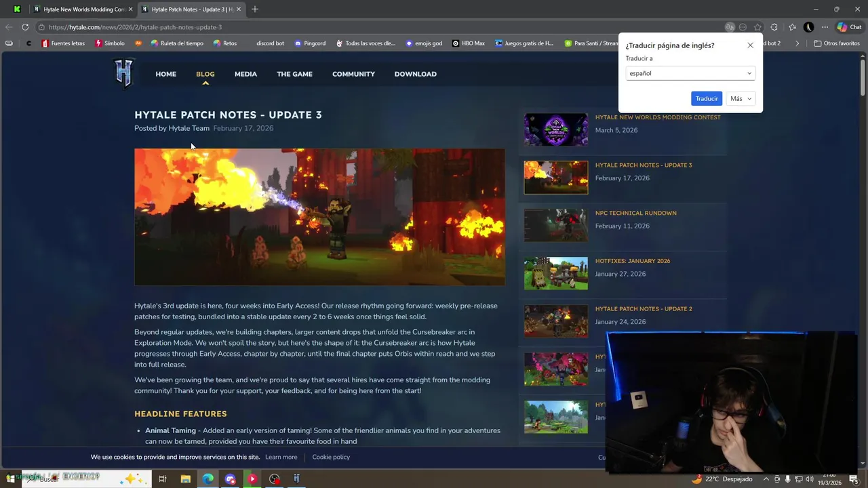Click the main article fire banner image

[x=319, y=217]
